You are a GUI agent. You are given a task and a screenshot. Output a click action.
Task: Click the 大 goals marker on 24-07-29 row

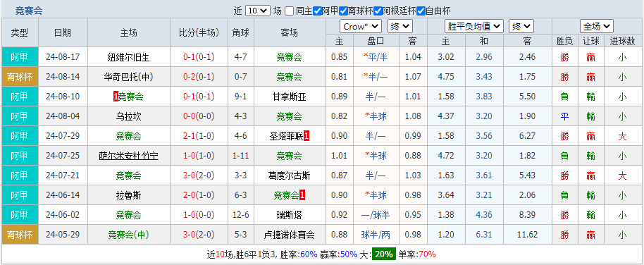point(622,136)
